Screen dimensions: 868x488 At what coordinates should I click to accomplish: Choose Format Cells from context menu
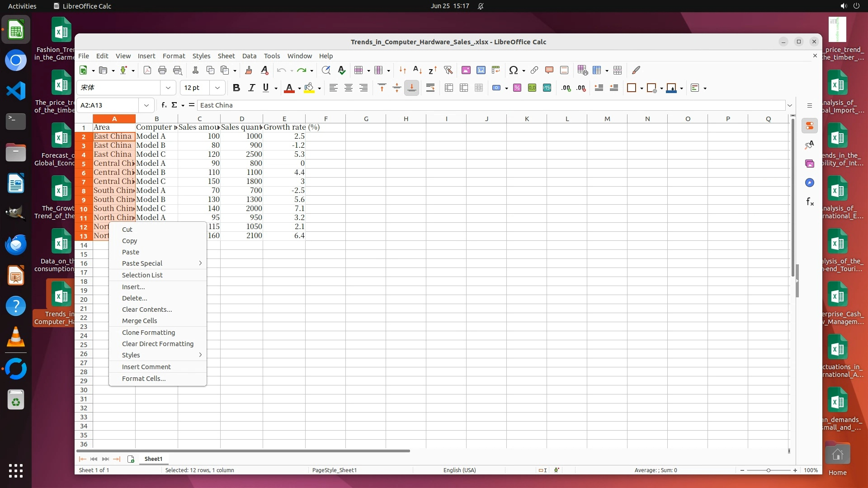click(144, 379)
